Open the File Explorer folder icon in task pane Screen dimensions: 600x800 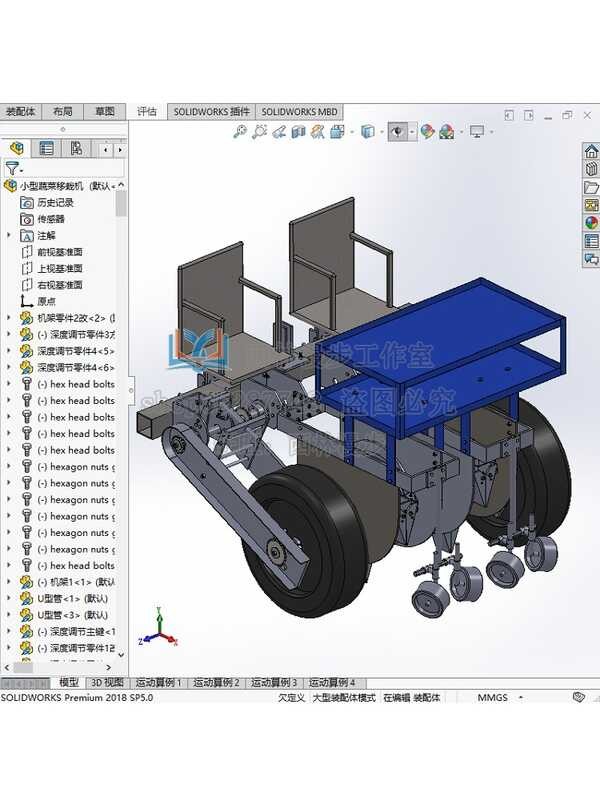click(591, 188)
